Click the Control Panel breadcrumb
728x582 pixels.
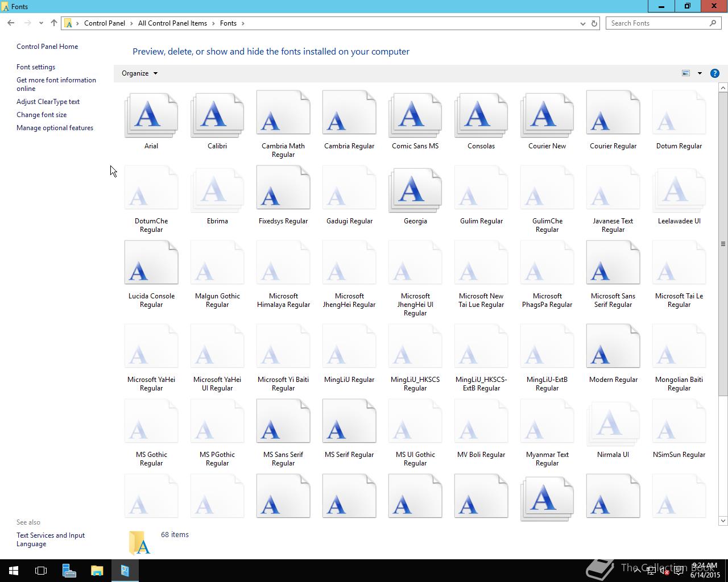[105, 23]
